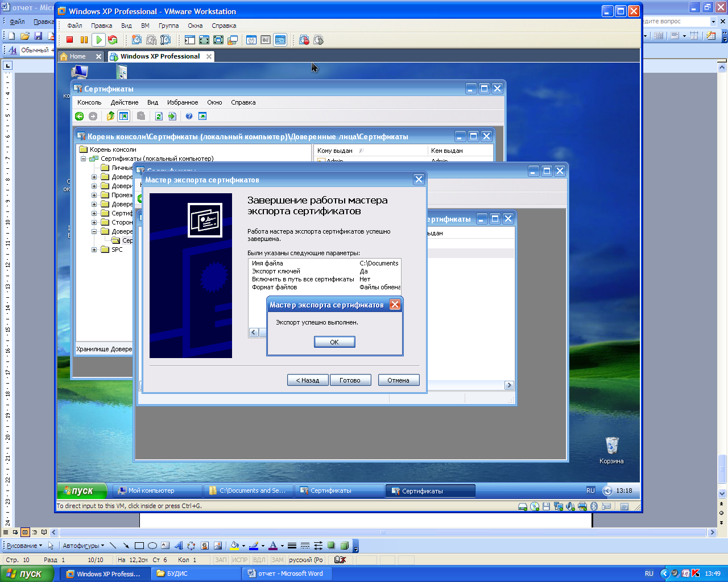Toggle ИСПР indicator in Word status bar
This screenshot has width=728, height=582.
(x=240, y=560)
